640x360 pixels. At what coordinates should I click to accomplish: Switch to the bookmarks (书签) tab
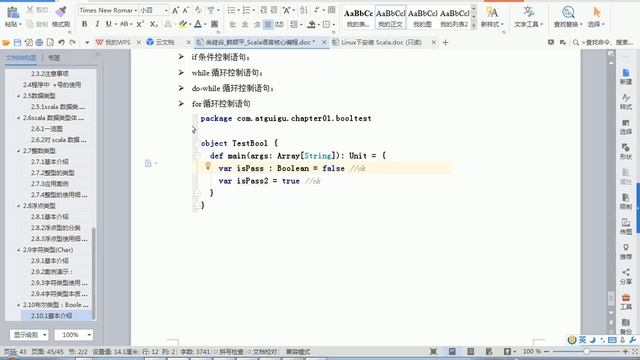(54, 58)
